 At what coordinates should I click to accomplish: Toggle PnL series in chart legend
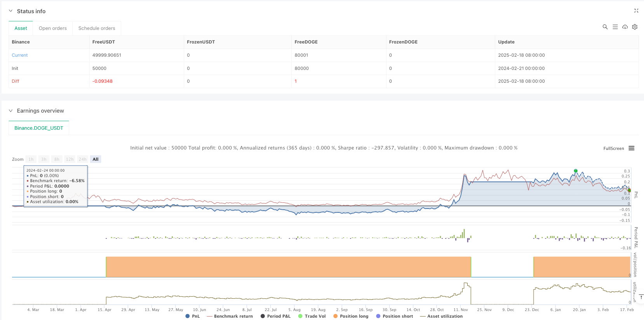click(x=193, y=316)
